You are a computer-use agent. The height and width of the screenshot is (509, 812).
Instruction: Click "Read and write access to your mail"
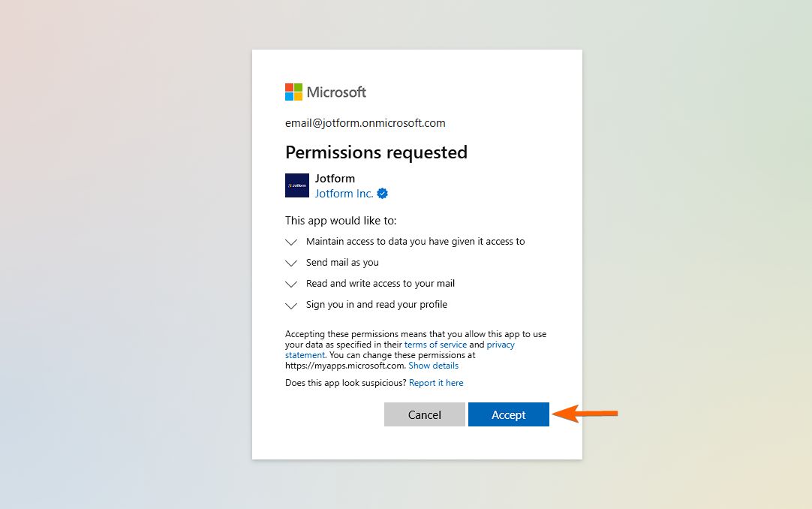pos(380,284)
